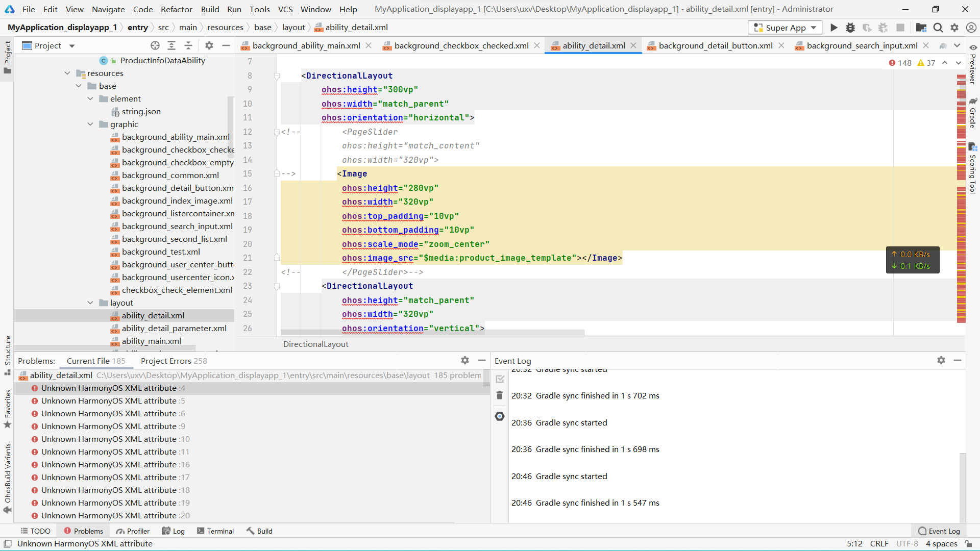Open the OhosBuild Variants tool window

(x=7, y=479)
